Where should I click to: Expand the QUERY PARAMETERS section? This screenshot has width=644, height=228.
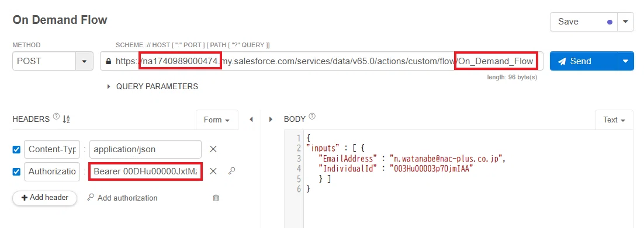click(x=153, y=86)
